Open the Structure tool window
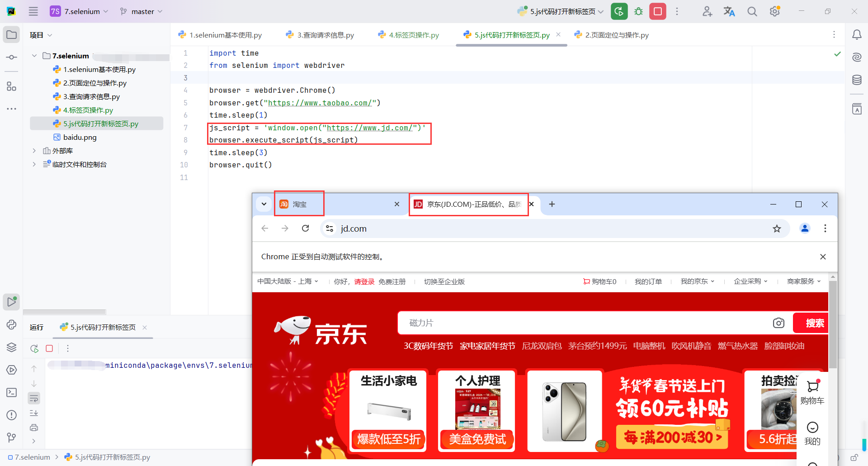The image size is (868, 466). tap(11, 86)
